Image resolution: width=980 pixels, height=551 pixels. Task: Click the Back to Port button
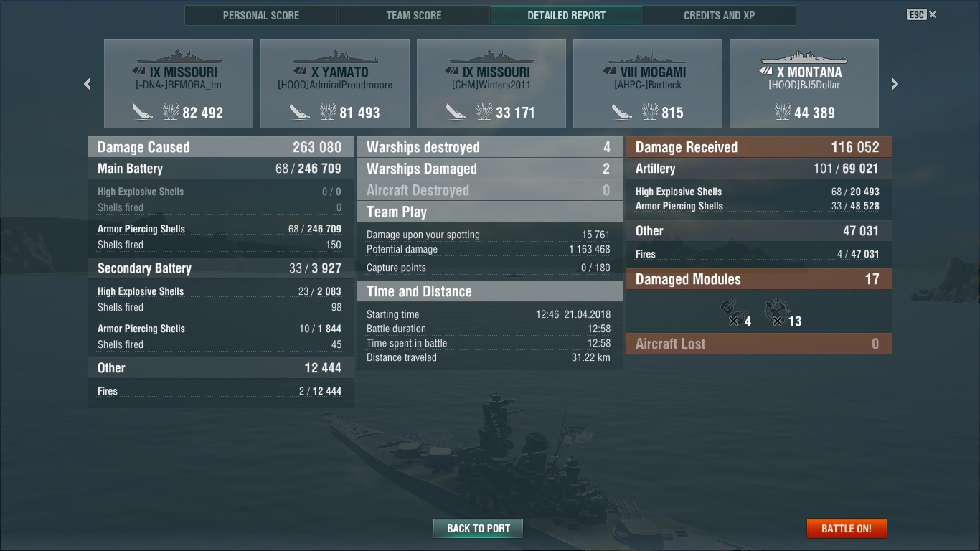click(479, 529)
